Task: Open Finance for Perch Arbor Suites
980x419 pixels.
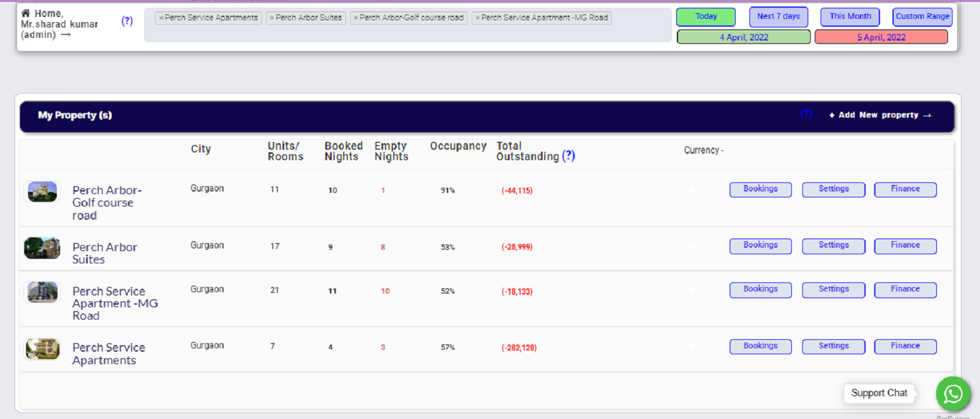Action: pos(906,246)
